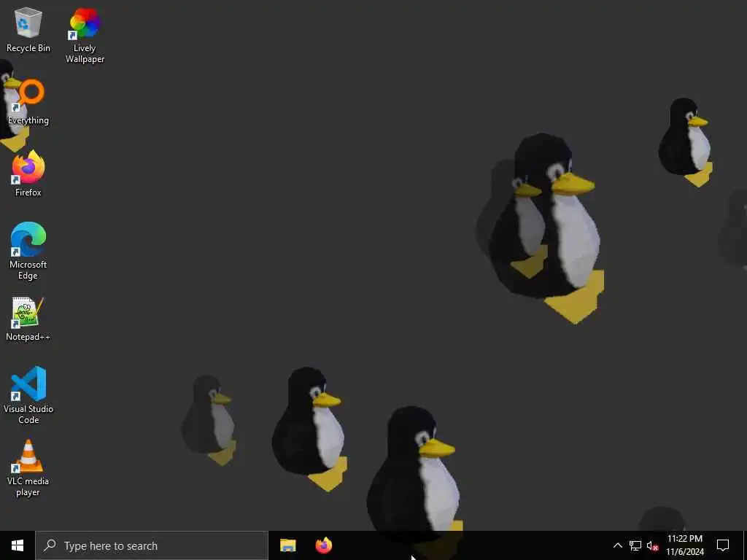
Task: Open File Explorer from the taskbar
Action: tap(287, 545)
